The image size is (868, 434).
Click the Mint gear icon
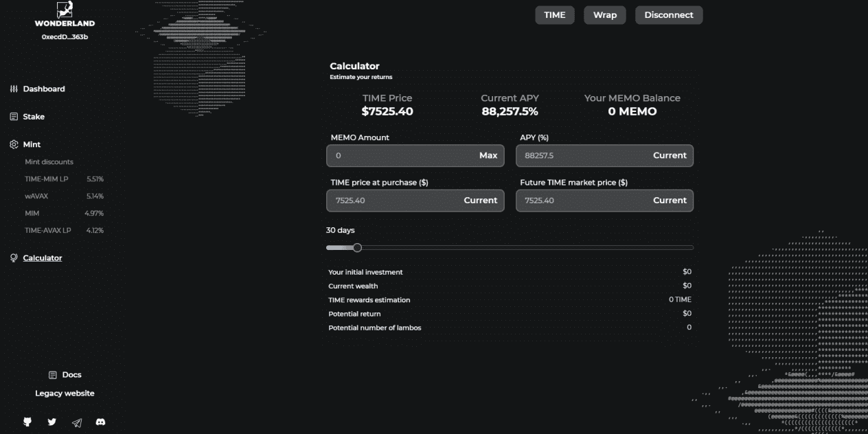click(14, 145)
